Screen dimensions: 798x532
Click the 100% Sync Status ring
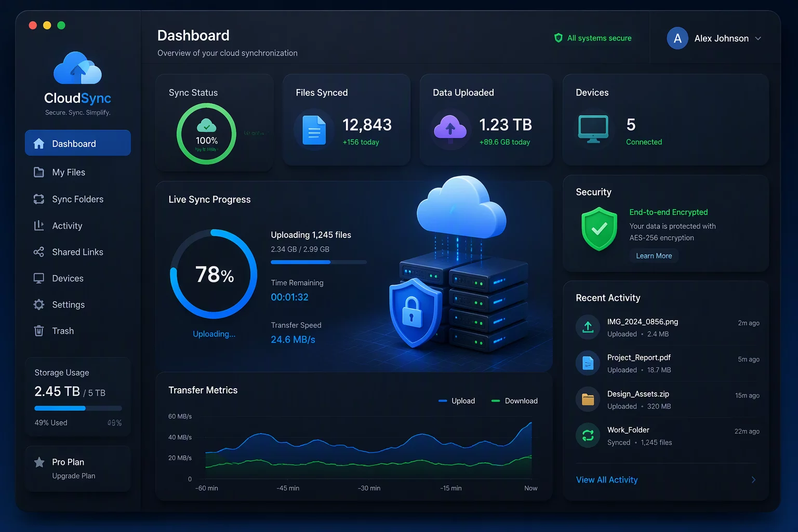(207, 134)
